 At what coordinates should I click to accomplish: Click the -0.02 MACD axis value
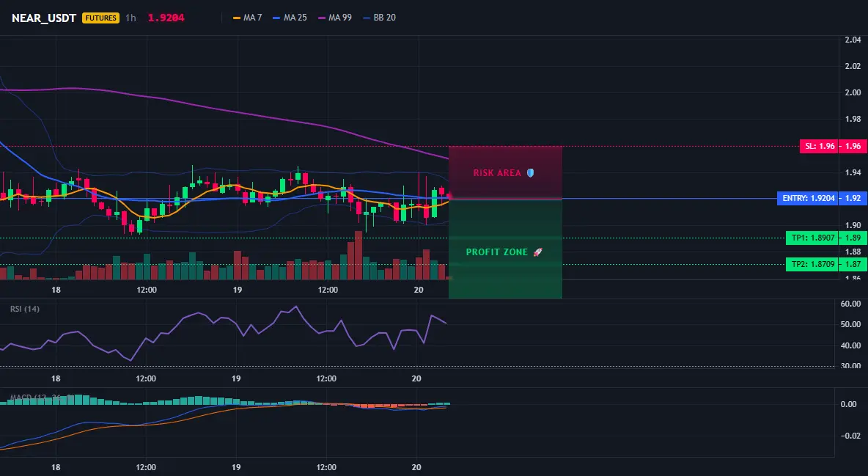pyautogui.click(x=851, y=436)
